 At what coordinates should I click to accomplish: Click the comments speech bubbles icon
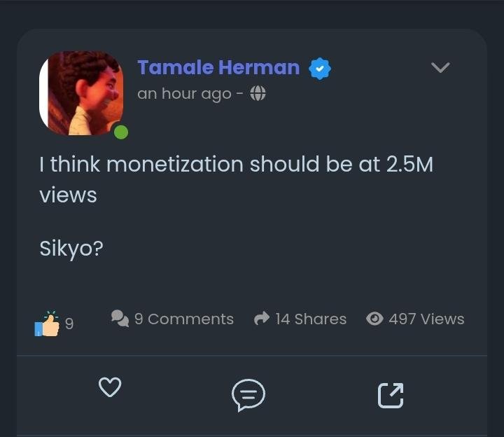[120, 319]
